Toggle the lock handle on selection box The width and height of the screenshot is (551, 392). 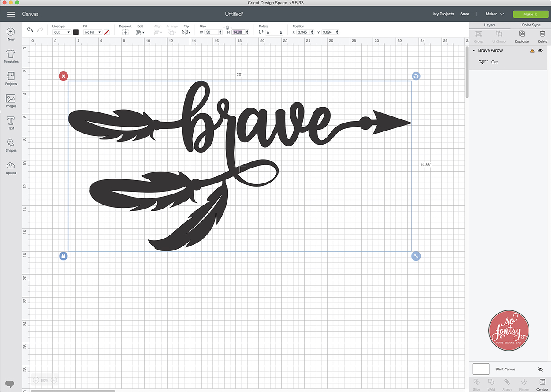[x=63, y=256]
